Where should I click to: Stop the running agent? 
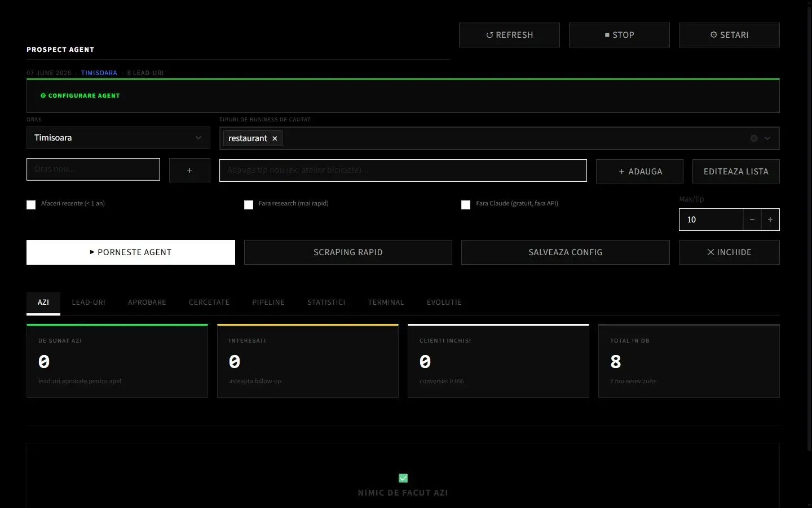tap(619, 35)
